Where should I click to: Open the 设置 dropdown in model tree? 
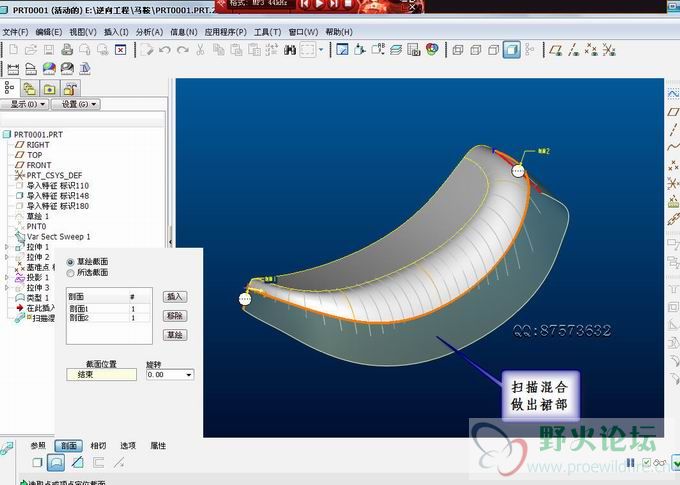point(76,104)
